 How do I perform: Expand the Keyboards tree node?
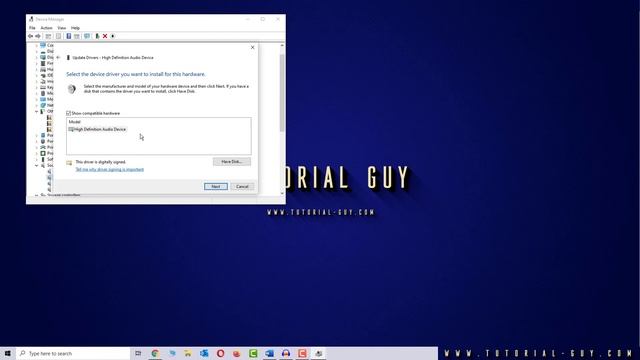click(x=36, y=87)
